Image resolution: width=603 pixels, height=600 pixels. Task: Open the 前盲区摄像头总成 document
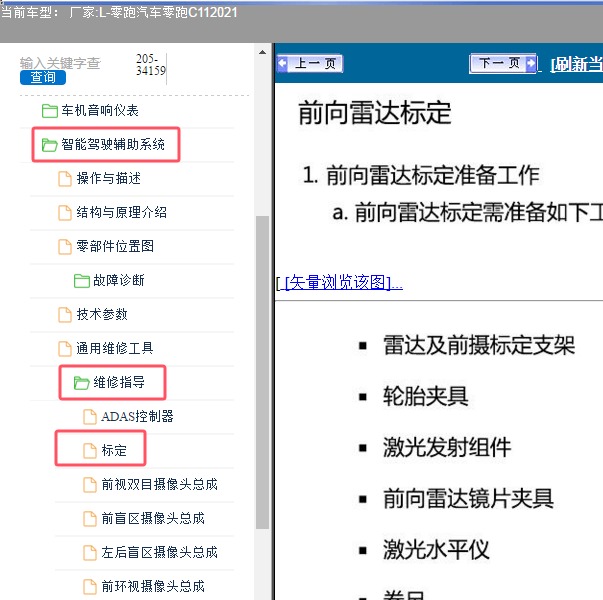tap(153, 518)
